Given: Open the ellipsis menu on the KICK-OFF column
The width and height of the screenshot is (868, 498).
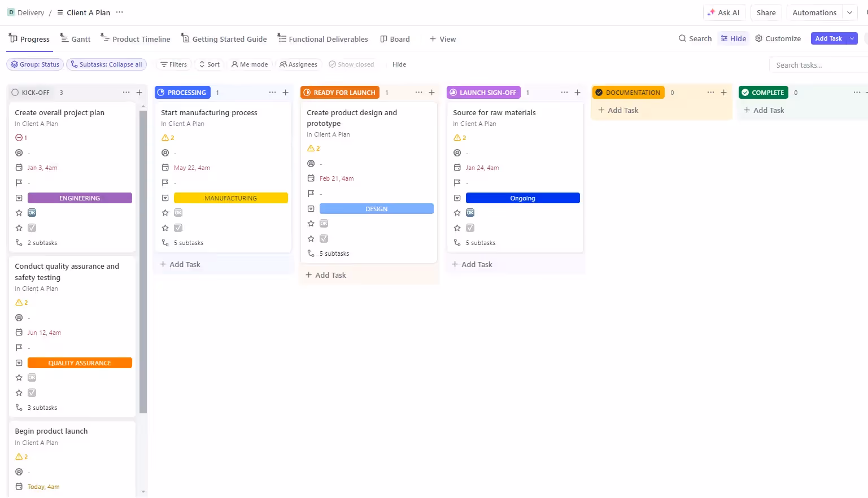Looking at the screenshot, I should (x=125, y=92).
